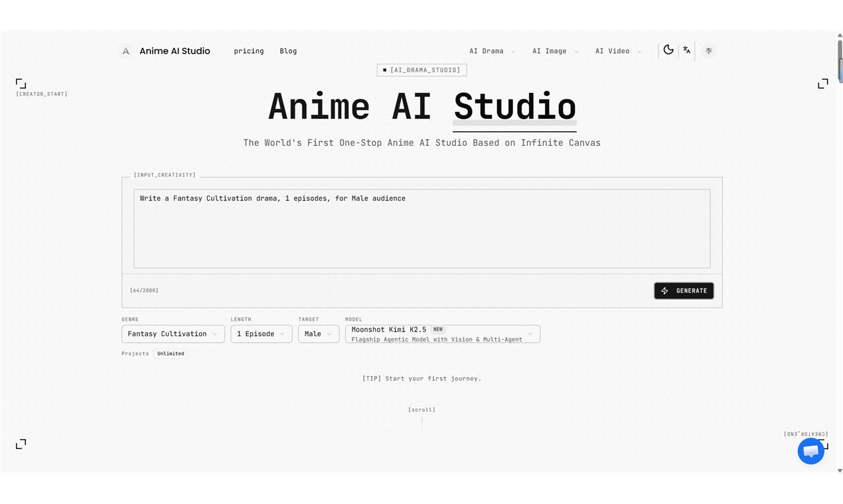Go to the Blog page
The image size is (843, 504).
click(x=288, y=51)
